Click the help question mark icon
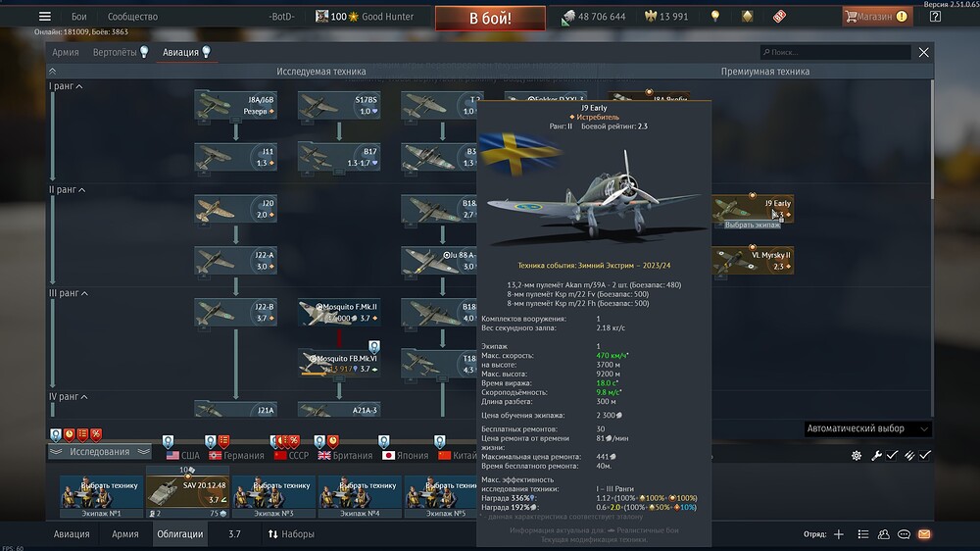The width and height of the screenshot is (980, 551). coord(935,17)
